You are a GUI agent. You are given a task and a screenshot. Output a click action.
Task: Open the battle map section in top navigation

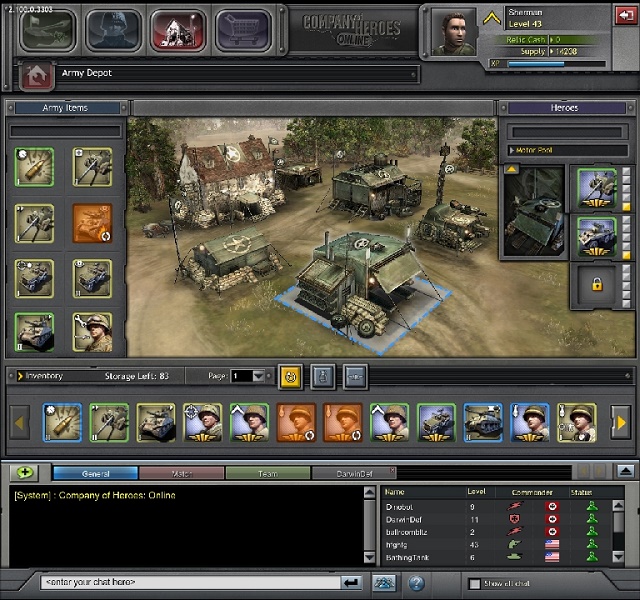point(48,31)
